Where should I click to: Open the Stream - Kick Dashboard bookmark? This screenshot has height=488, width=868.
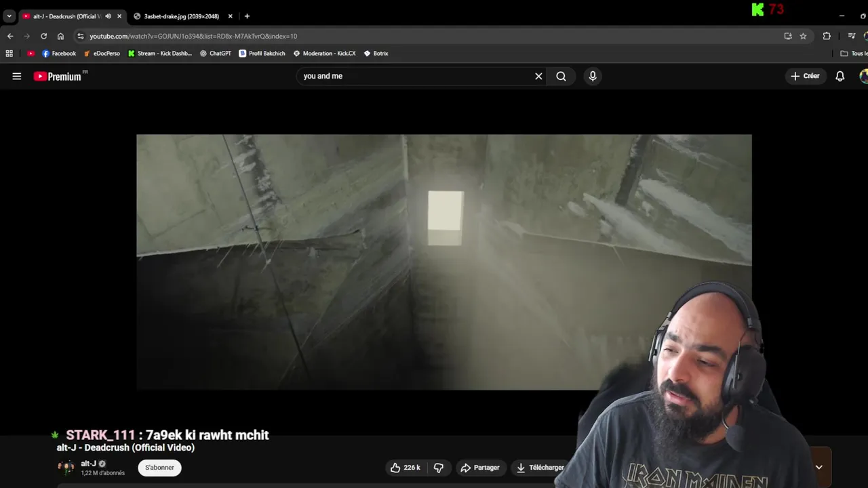pyautogui.click(x=160, y=54)
